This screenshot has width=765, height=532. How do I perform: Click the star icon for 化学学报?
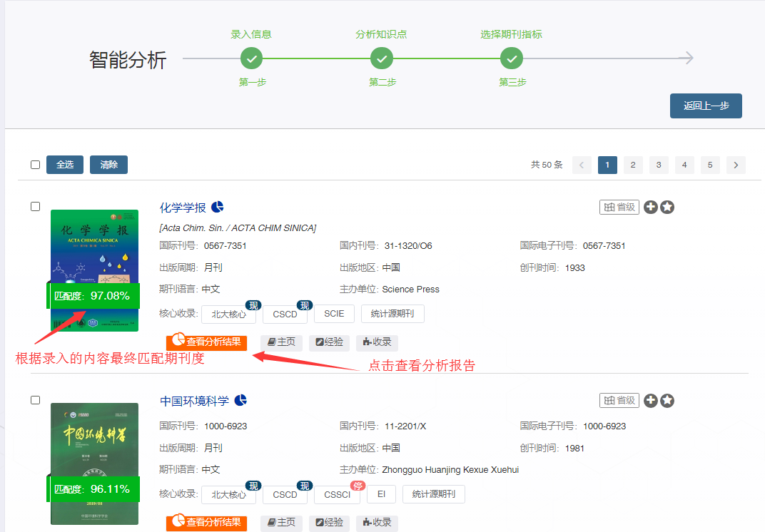(x=667, y=208)
